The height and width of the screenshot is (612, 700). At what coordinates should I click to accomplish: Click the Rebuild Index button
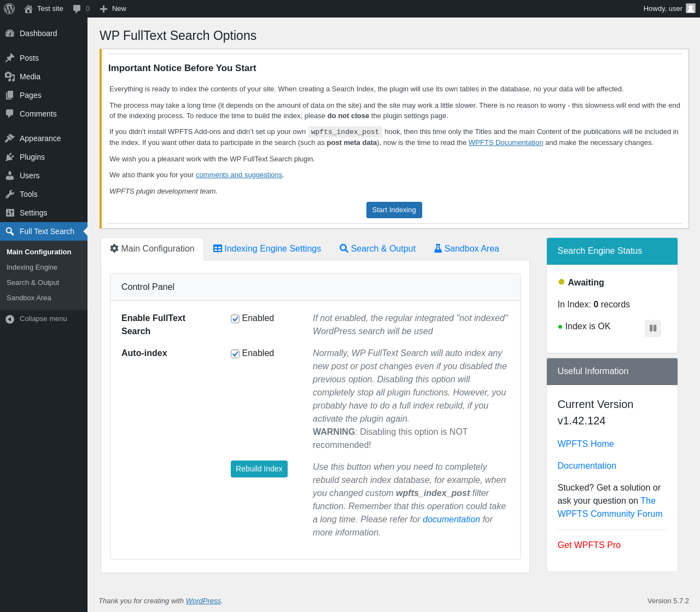tap(259, 469)
